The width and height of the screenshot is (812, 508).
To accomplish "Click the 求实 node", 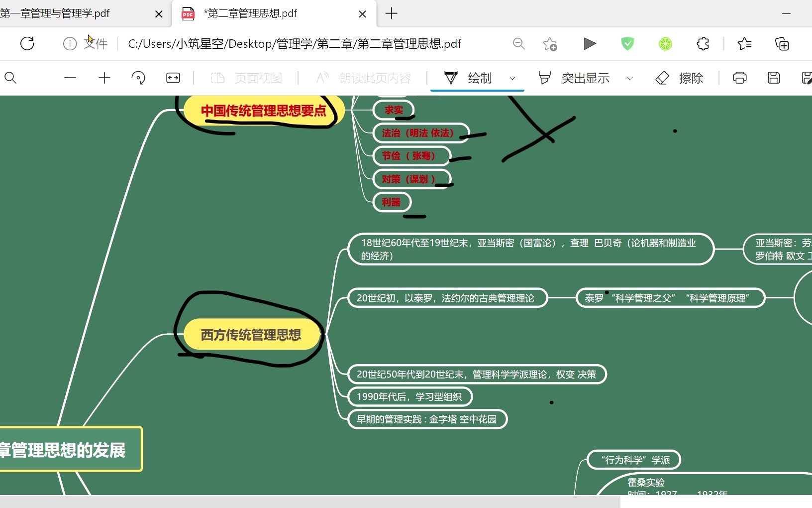I will coord(394,110).
